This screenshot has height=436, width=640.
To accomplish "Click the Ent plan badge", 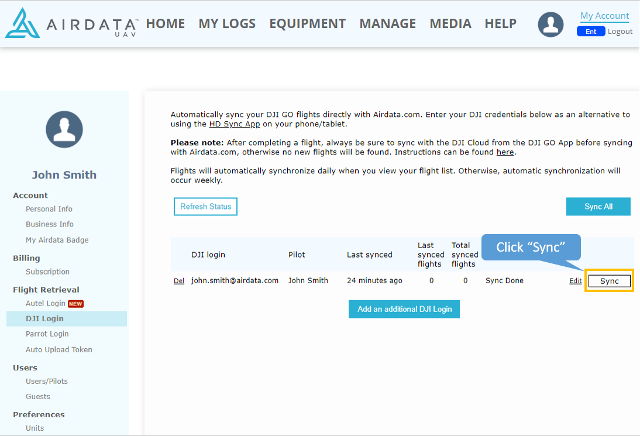I will click(591, 31).
